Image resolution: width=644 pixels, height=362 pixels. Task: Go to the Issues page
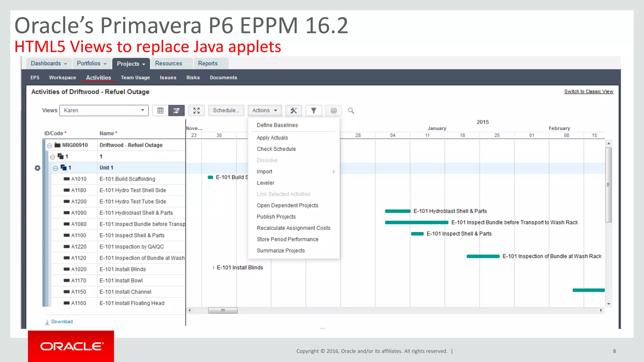click(168, 78)
